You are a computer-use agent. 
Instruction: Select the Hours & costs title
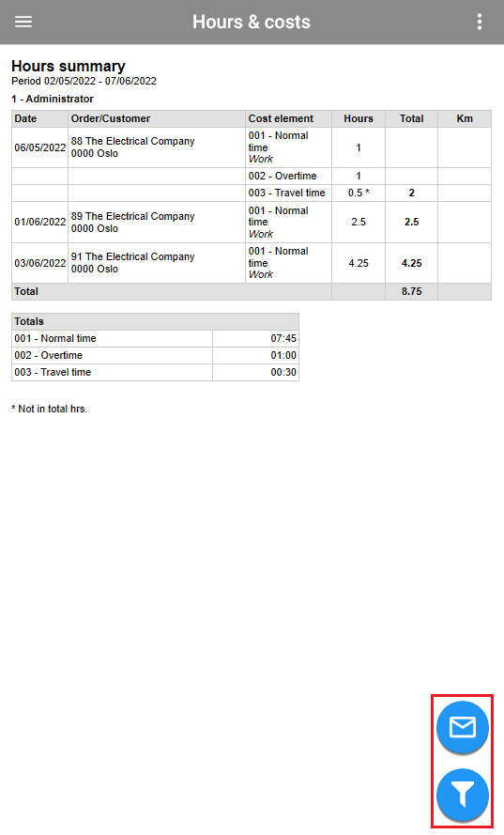(x=252, y=22)
